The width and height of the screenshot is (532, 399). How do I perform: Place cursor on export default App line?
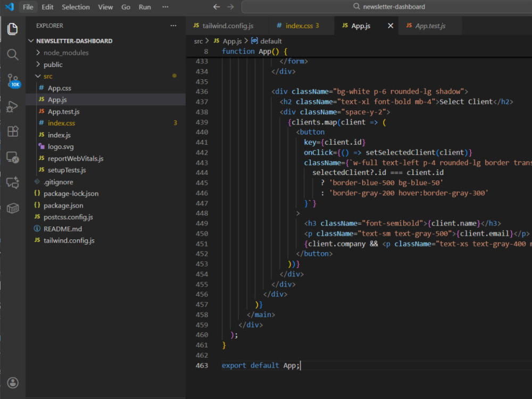pos(261,365)
